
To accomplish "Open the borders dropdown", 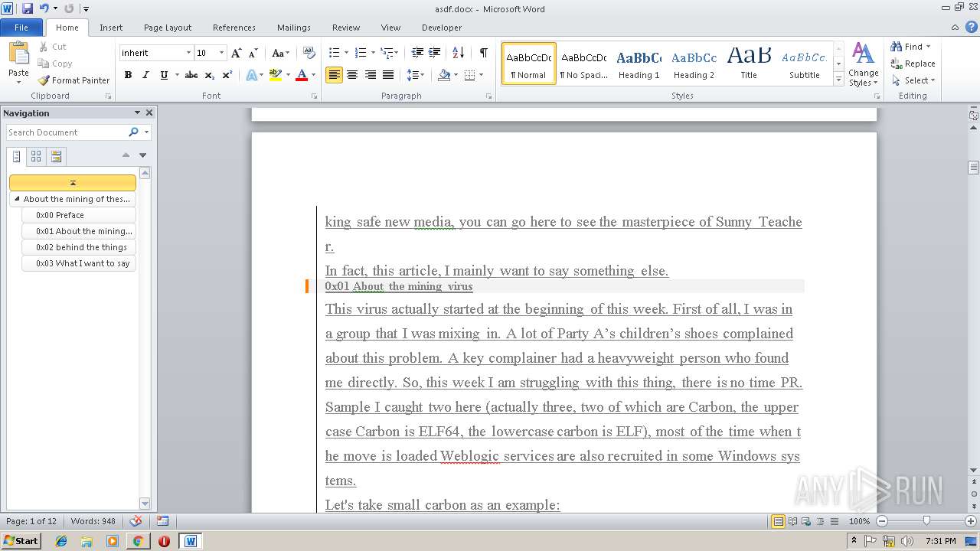I will click(x=480, y=75).
